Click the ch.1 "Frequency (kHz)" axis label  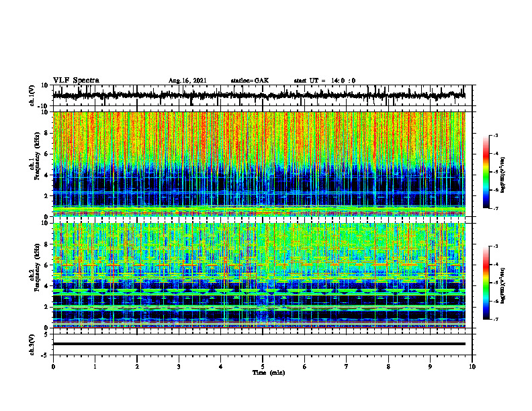click(38, 156)
